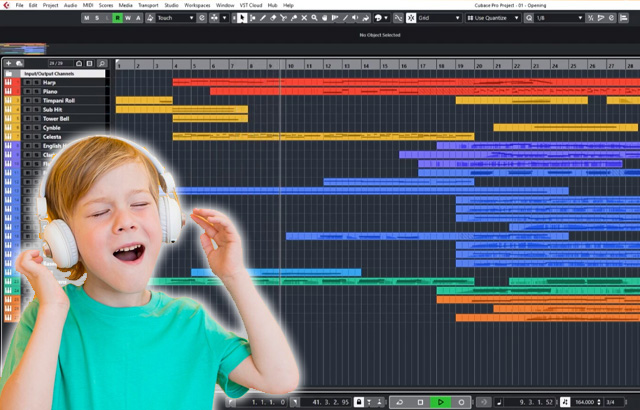Select the Zoom magnifier tool
640x410 pixels.
pos(314,18)
